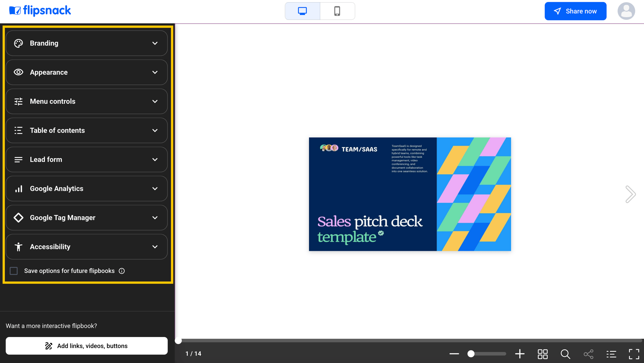Adjust the zoom level slider
Image resolution: width=644 pixels, height=363 pixels.
coord(471,354)
